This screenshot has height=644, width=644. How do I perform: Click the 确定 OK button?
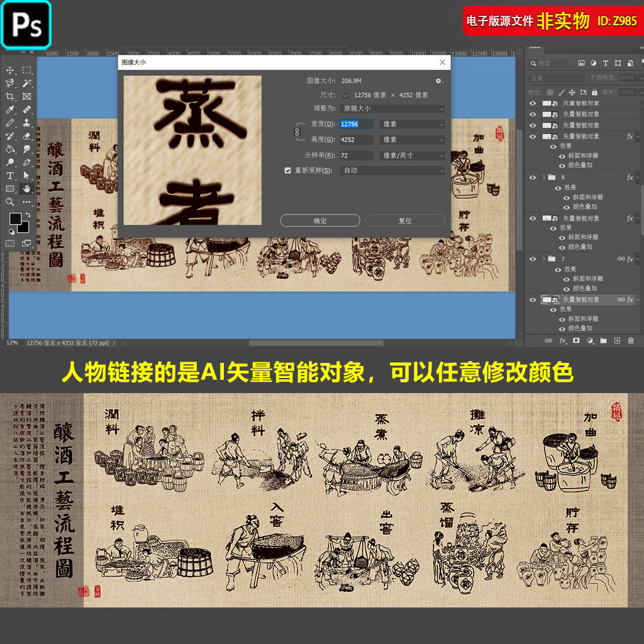[320, 221]
